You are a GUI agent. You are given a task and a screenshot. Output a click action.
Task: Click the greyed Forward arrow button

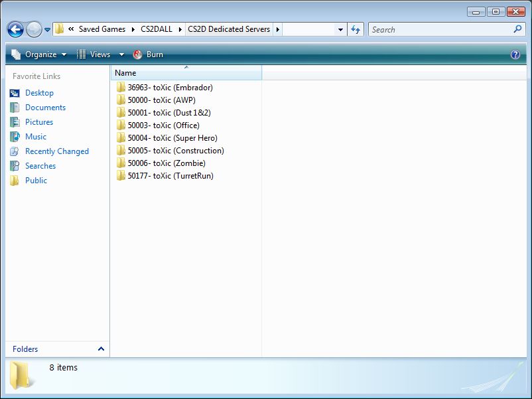(34, 29)
